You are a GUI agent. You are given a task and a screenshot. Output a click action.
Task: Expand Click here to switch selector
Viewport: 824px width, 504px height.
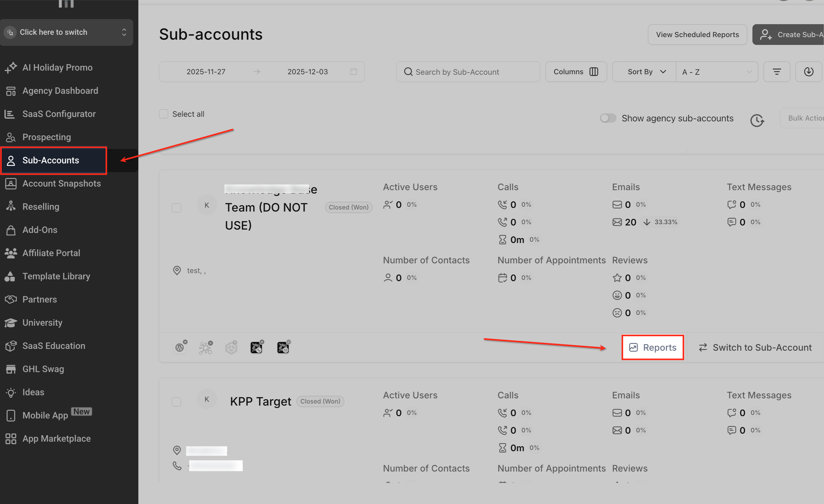(x=66, y=32)
